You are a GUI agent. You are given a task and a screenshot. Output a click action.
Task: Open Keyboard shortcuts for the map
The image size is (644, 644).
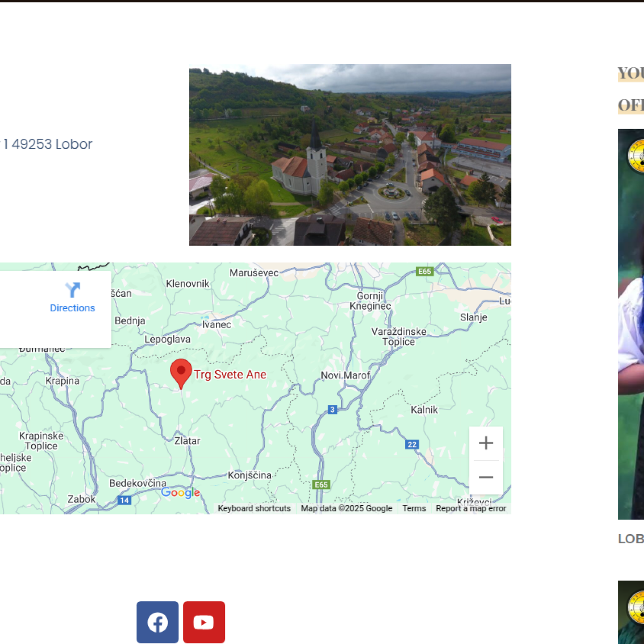(254, 509)
